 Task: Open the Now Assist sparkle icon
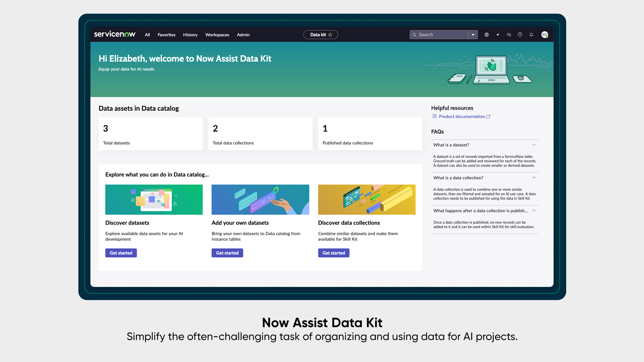(498, 35)
